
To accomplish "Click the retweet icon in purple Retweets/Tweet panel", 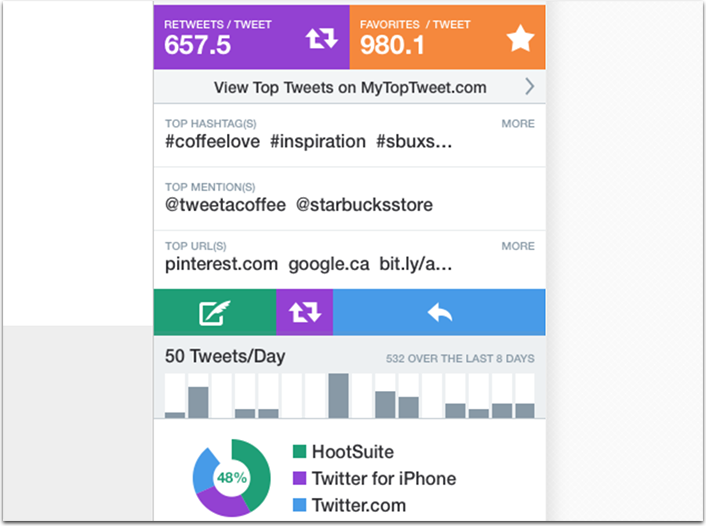I will tap(321, 38).
